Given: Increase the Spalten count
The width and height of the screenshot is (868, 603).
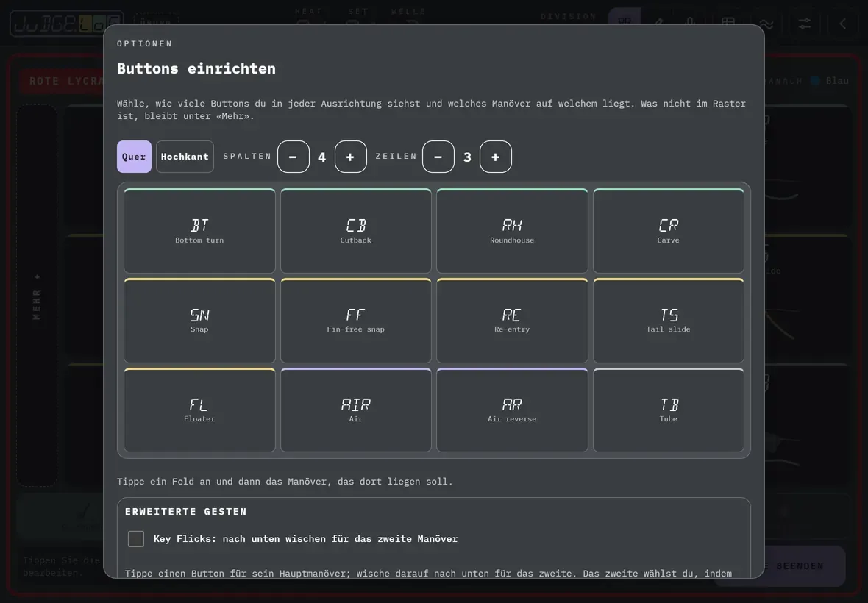Looking at the screenshot, I should click(350, 157).
